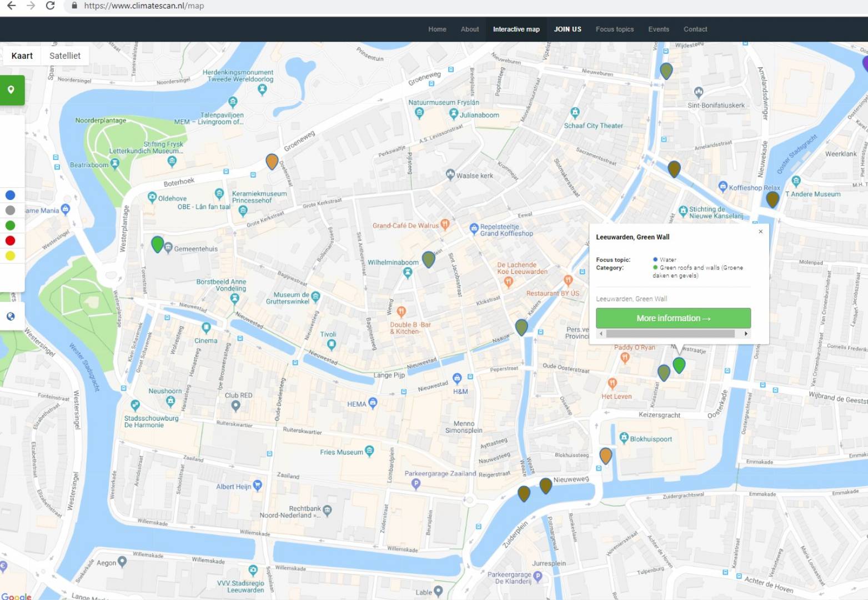
Task: Click Natuurmuseum Fryslân icon
Action: click(419, 113)
